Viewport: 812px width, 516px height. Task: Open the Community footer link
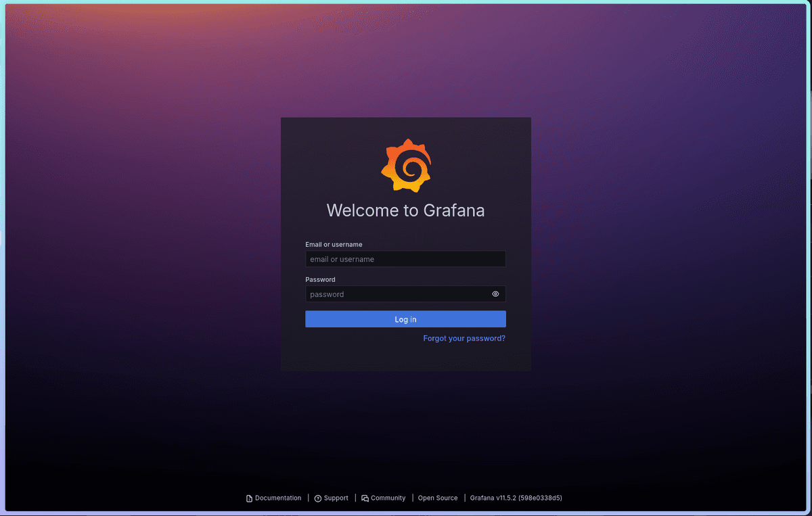pyautogui.click(x=383, y=498)
